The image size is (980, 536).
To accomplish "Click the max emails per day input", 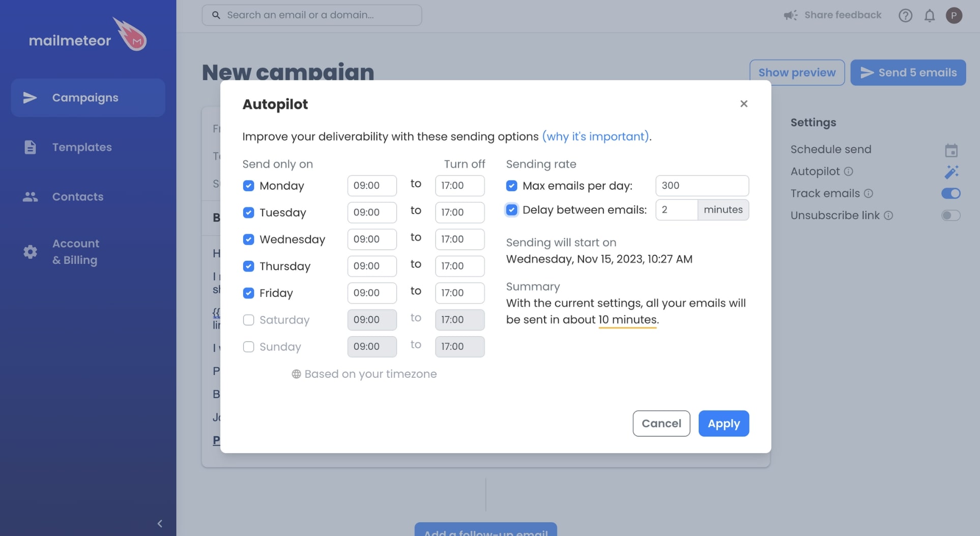I will [702, 186].
